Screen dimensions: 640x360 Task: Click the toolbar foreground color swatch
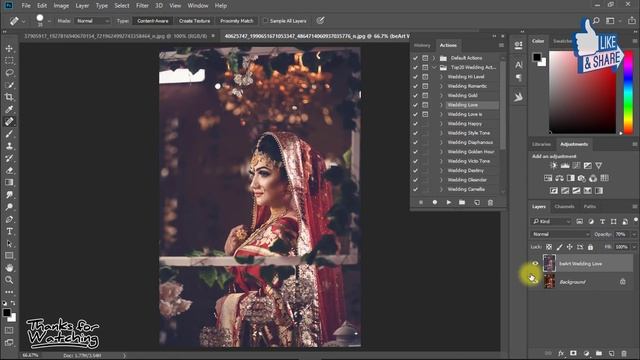pos(7,313)
